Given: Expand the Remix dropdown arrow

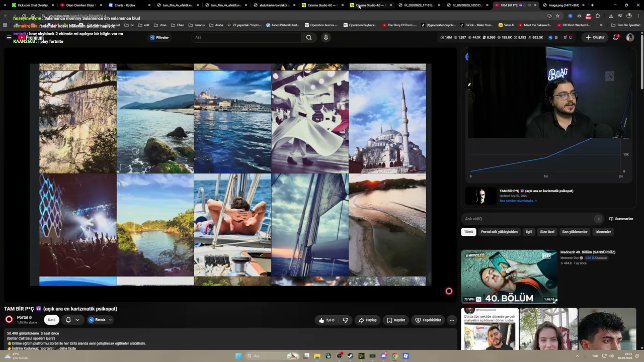Looking at the screenshot, I should (110, 320).
